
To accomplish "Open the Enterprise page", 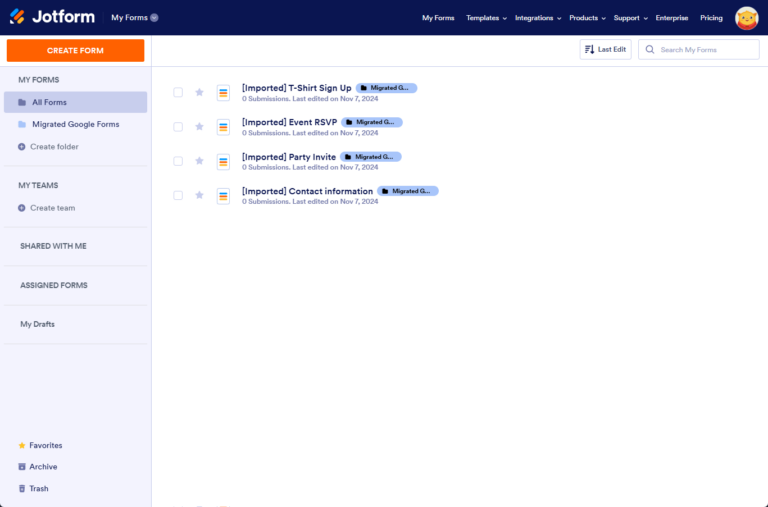I will (x=672, y=18).
